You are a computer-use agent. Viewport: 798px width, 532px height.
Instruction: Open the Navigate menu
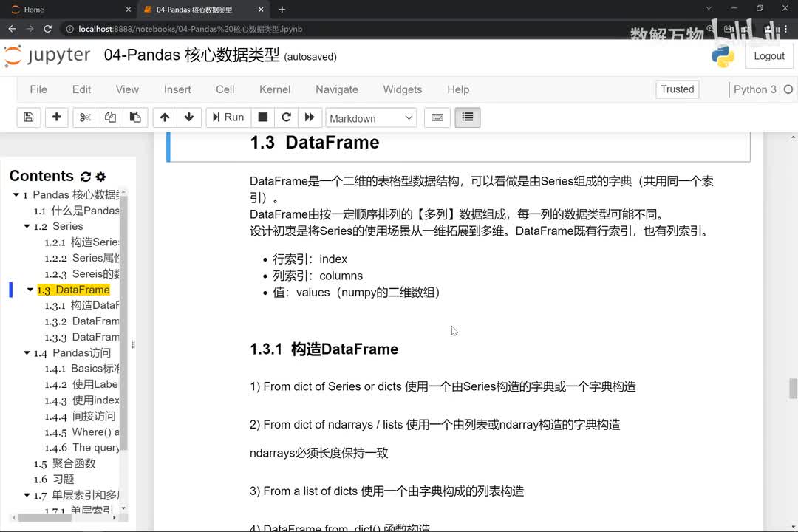[x=337, y=89]
